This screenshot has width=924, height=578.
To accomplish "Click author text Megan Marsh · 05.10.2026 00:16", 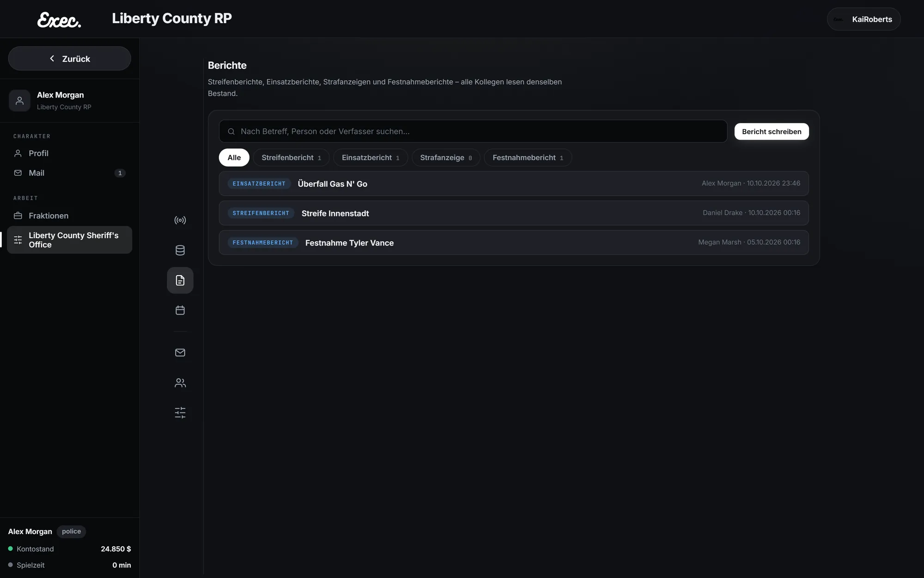I will click(749, 242).
